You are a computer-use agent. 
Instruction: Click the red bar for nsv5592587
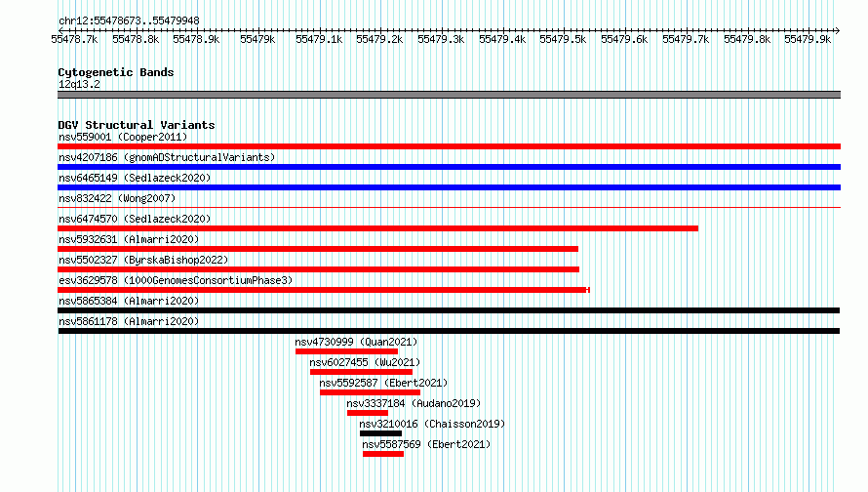(370, 392)
